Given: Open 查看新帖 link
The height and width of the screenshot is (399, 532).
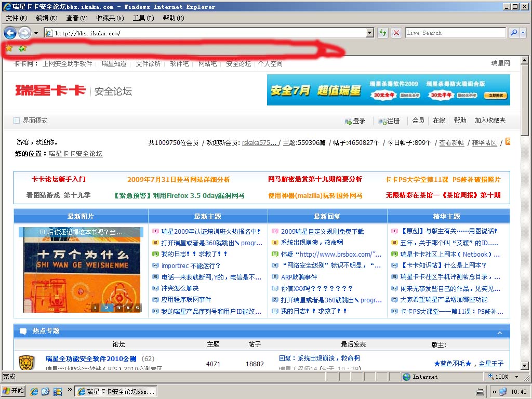Looking at the screenshot, I should pyautogui.click(x=451, y=143).
